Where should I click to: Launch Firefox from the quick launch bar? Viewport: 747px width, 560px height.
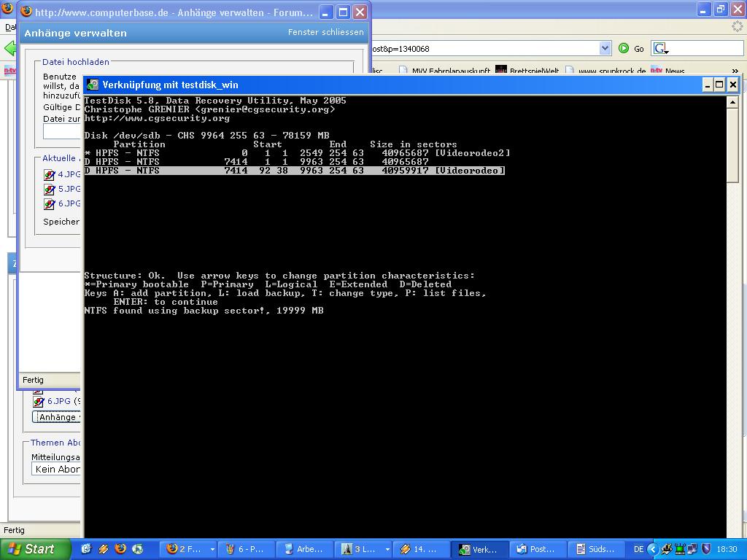(x=120, y=548)
